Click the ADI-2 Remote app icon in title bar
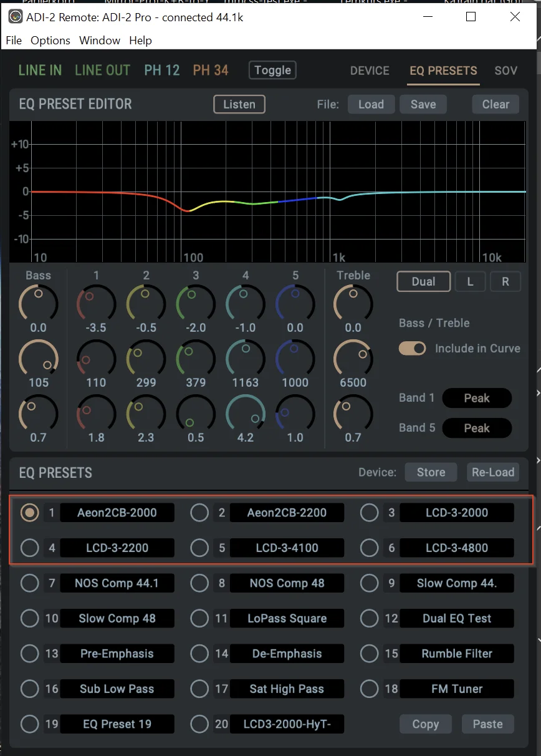 [15, 17]
